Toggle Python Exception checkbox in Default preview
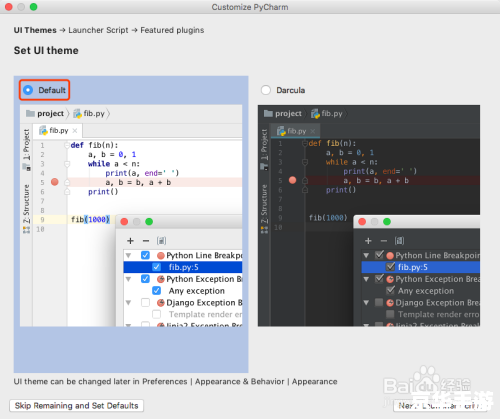Screen dimensions: 500x419 point(145,279)
